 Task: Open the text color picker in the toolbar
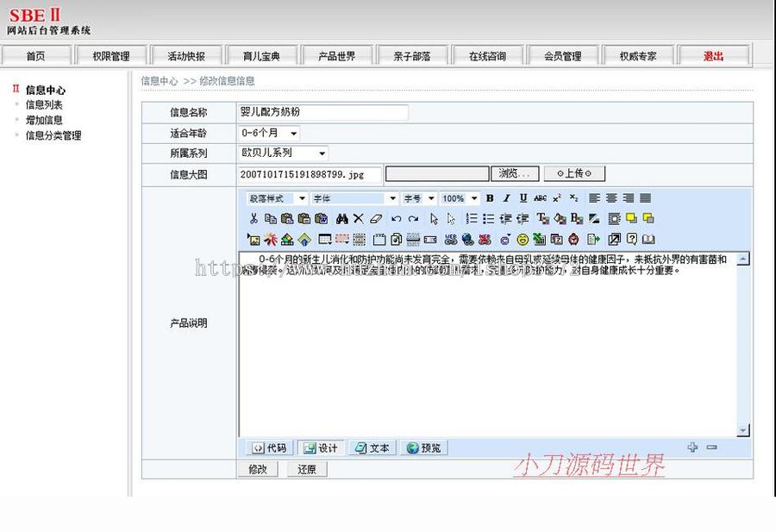click(x=541, y=218)
